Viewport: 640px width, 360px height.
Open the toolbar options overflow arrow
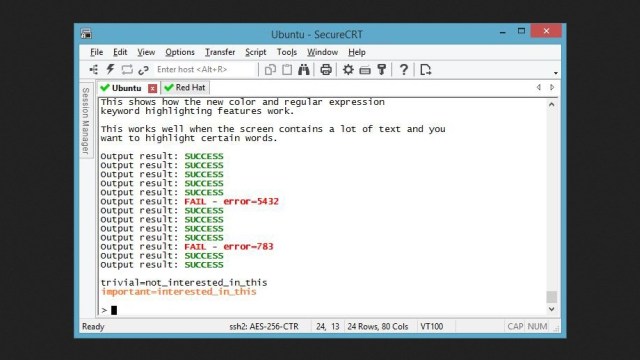pos(556,73)
